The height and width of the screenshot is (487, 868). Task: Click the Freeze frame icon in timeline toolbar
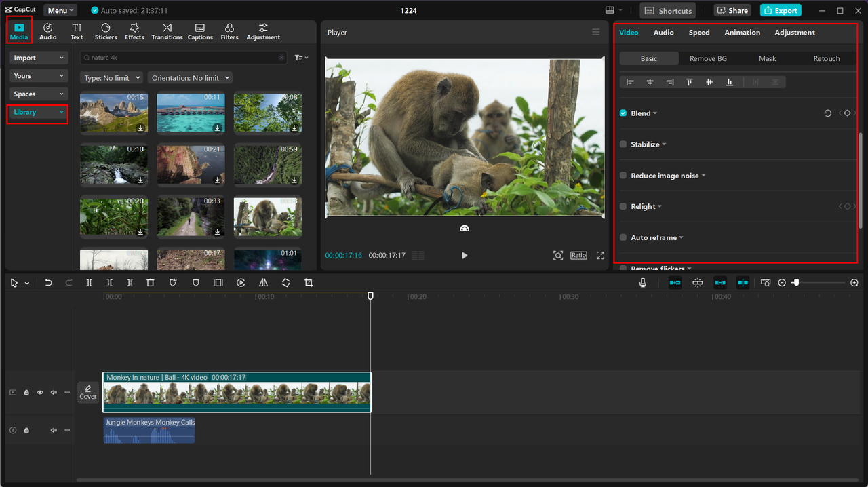(x=218, y=283)
